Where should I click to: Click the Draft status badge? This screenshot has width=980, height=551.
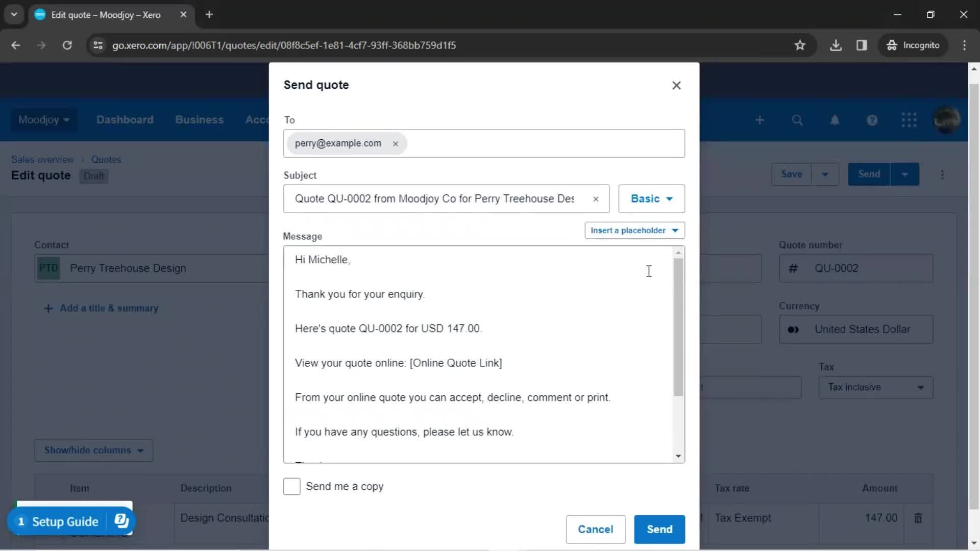click(93, 176)
